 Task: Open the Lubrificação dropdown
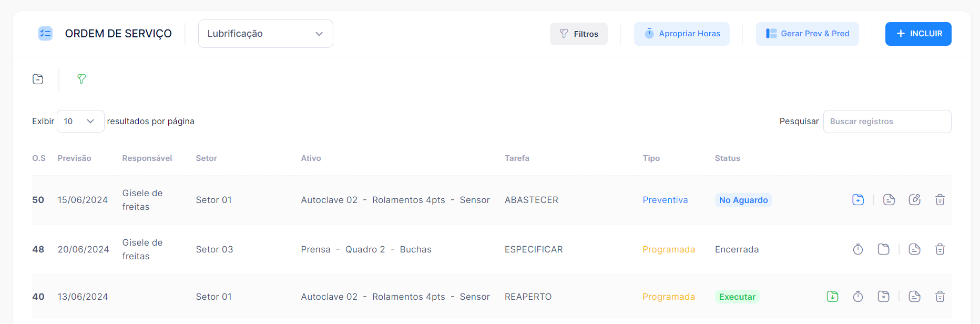(x=266, y=34)
